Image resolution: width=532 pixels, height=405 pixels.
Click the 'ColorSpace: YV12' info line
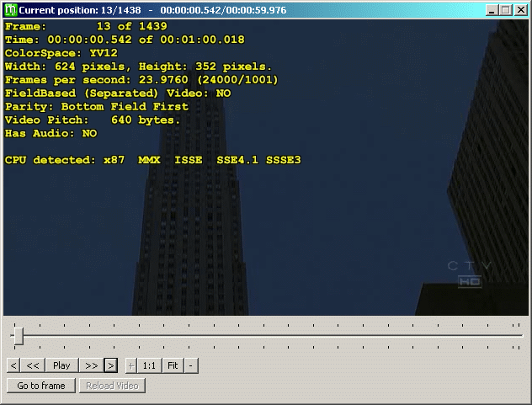(61, 53)
